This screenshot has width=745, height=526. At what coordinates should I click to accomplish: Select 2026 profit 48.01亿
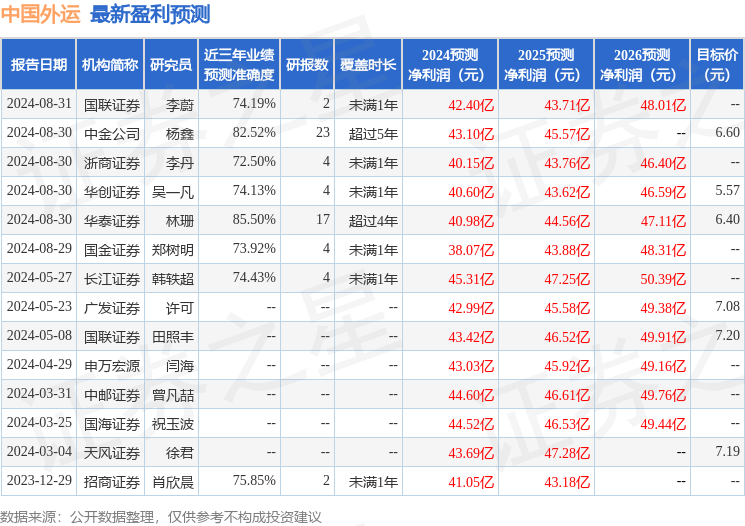click(663, 105)
